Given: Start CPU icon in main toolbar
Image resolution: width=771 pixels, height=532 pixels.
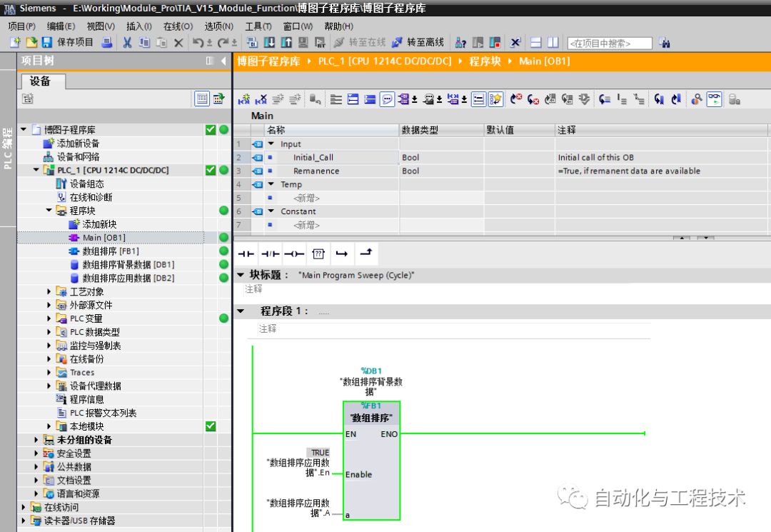Looking at the screenshot, I should click(x=478, y=43).
